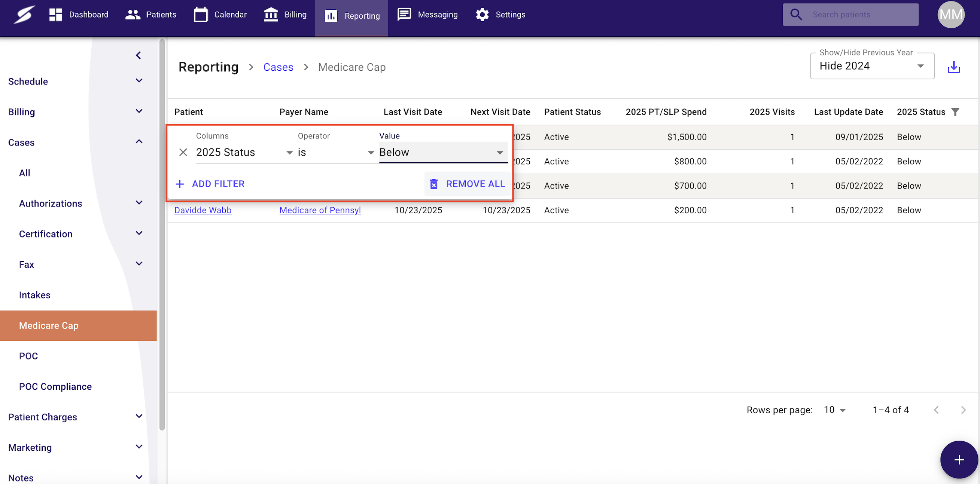Click the ADD FILTER button
Viewport: 980px width, 484px height.
tap(210, 184)
